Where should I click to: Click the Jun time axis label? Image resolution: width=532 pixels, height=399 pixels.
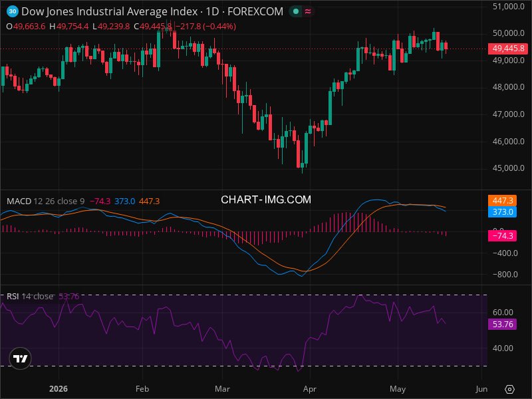(x=481, y=389)
